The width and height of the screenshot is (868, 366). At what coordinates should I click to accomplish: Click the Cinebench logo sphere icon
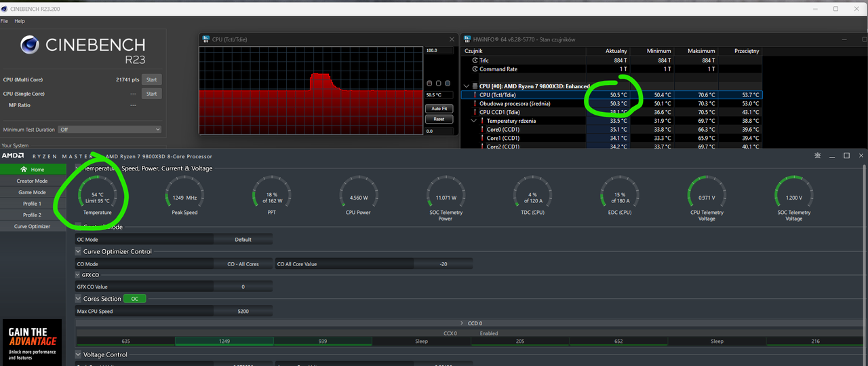[x=30, y=45]
